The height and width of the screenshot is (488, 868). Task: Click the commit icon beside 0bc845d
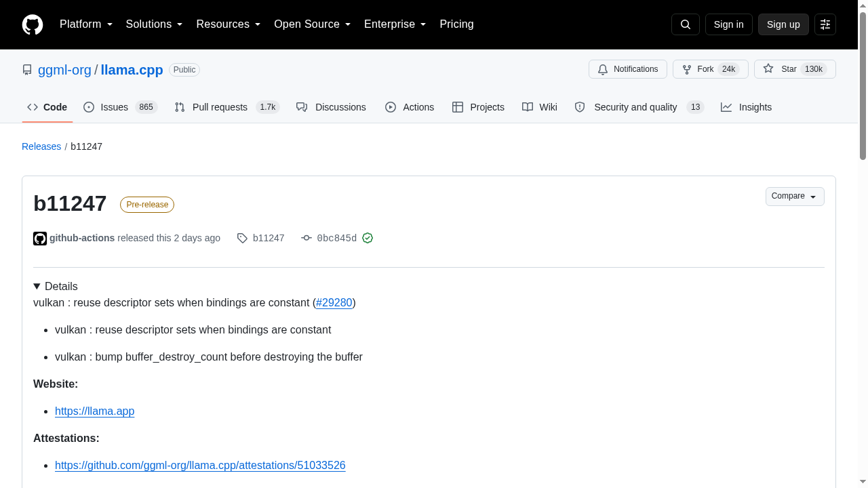(307, 238)
